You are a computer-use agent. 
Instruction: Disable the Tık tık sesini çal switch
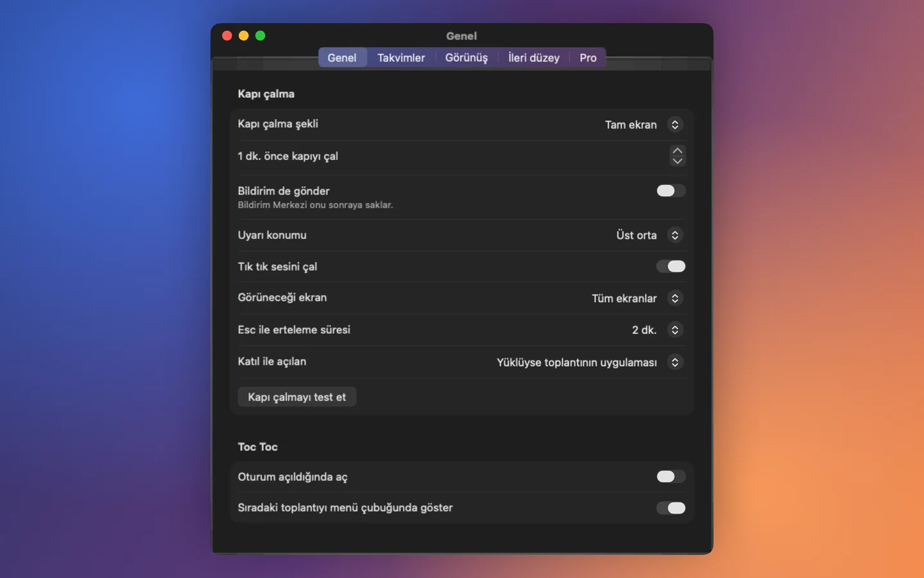coord(671,267)
